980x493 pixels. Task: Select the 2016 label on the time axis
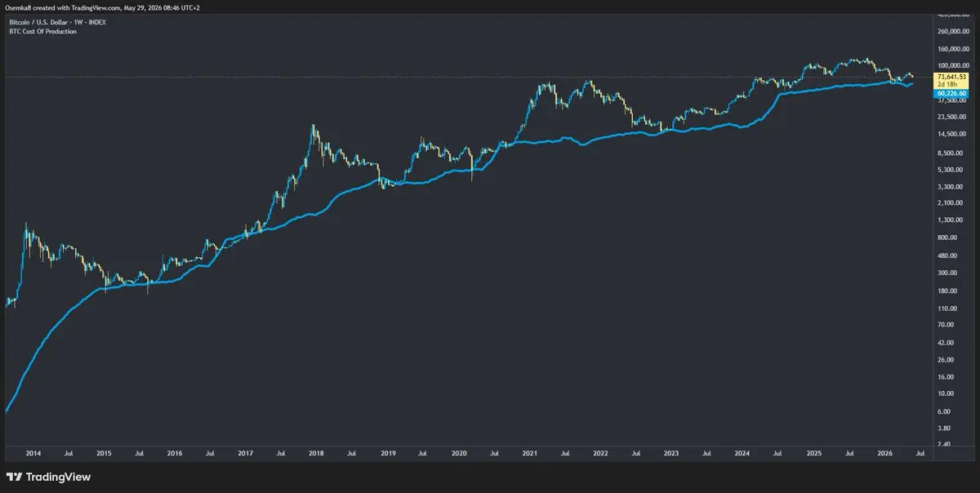coord(175,451)
